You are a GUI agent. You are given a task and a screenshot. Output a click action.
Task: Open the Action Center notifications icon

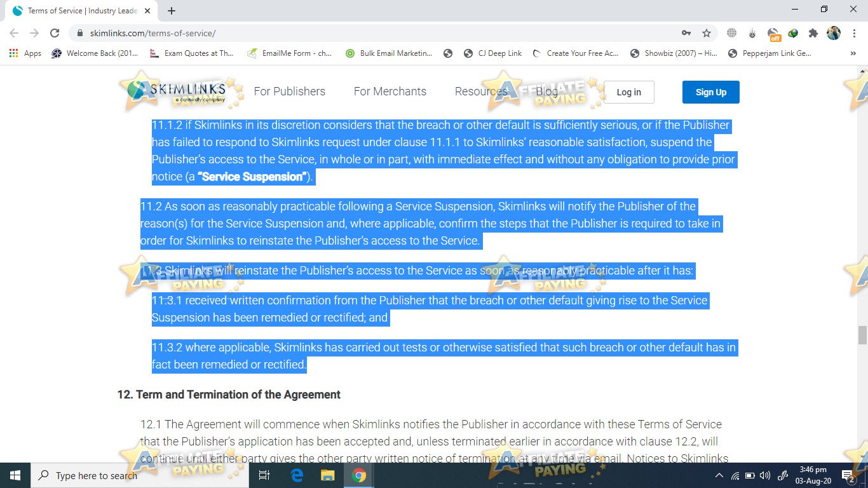(848, 475)
